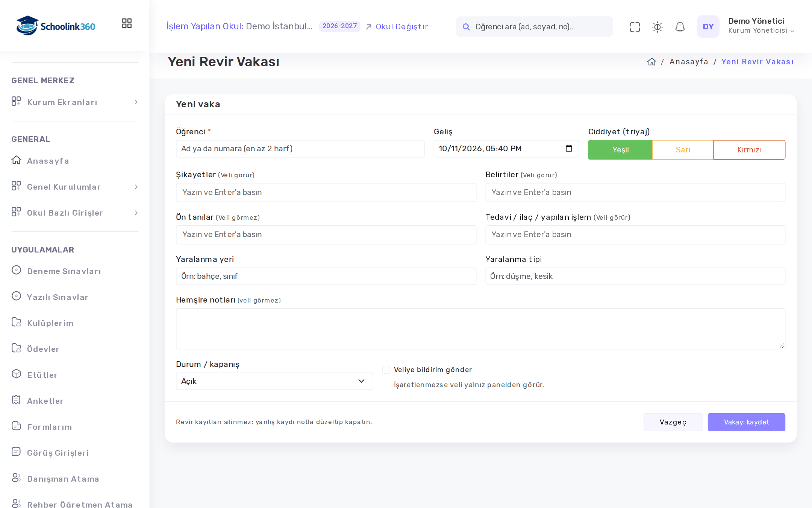This screenshot has width=812, height=508.
Task: Expand Okul Bazlı Girişler menu
Action: pos(75,213)
